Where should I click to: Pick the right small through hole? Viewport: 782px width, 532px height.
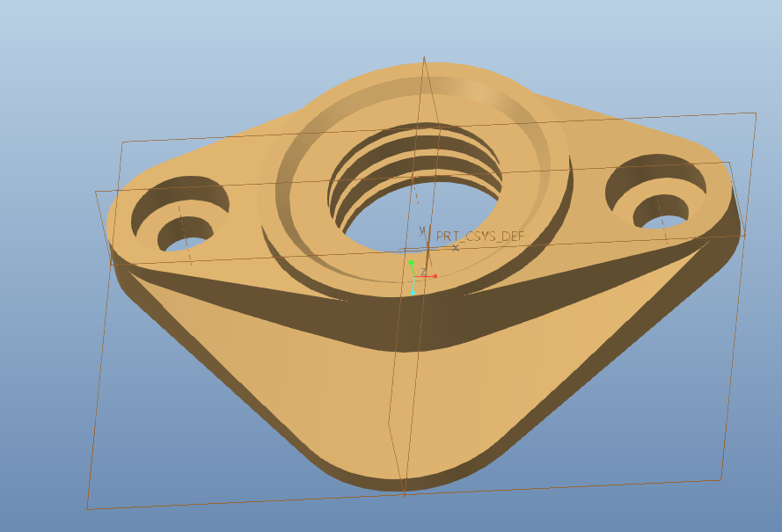(660, 211)
